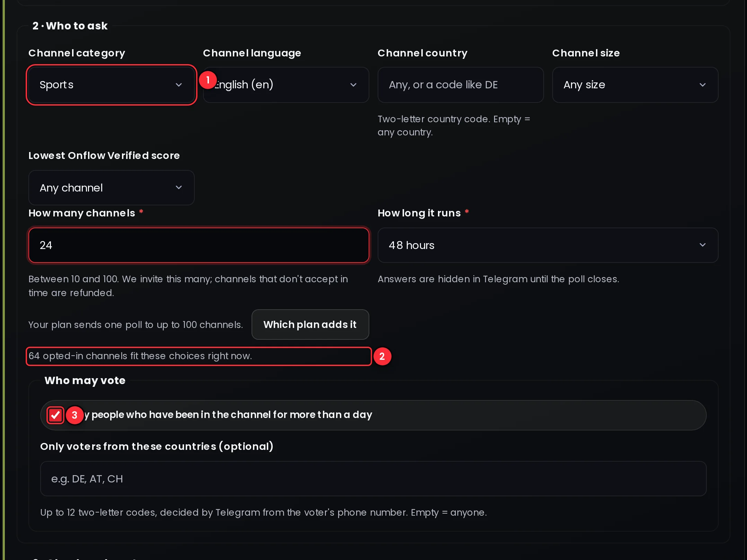Toggle the voters in channel over a day checkbox
Screen dimensions: 747x560
[55, 415]
